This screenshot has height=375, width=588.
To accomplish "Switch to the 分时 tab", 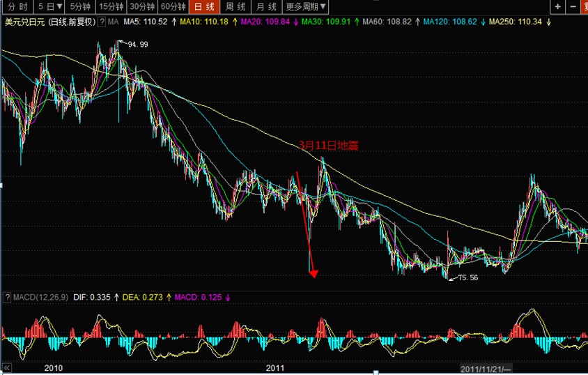I will [15, 7].
